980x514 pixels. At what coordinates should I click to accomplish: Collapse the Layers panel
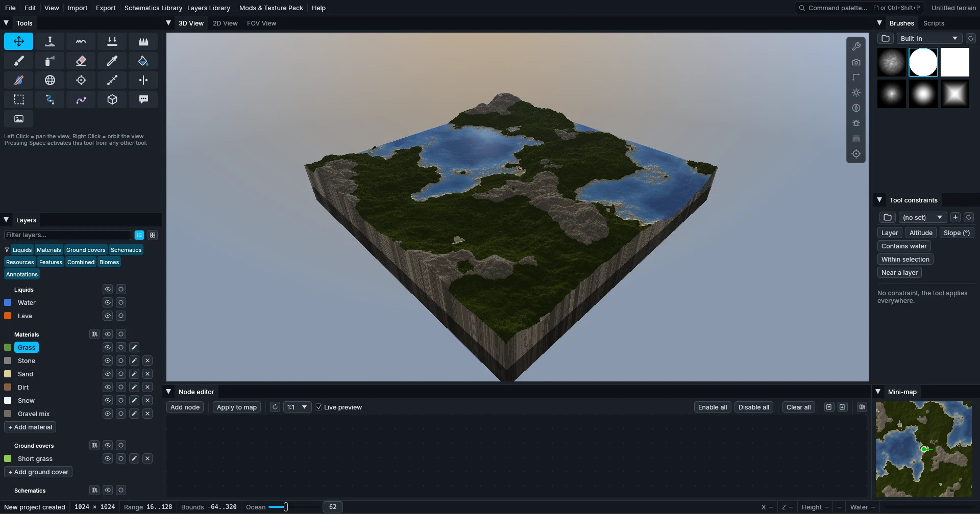(x=7, y=220)
